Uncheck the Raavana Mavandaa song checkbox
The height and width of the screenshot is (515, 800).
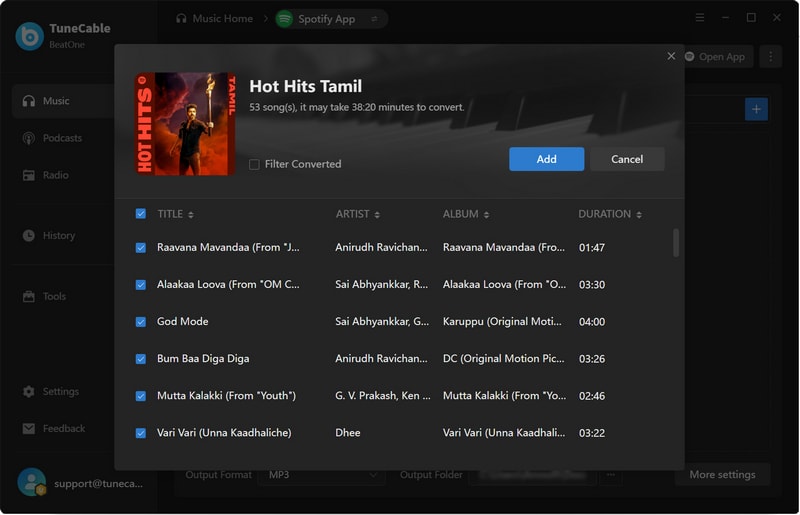(x=141, y=248)
